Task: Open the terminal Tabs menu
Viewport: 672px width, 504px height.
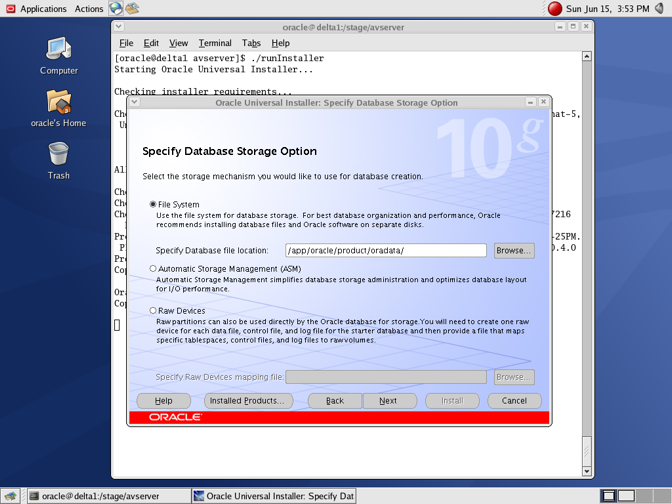Action: pyautogui.click(x=251, y=43)
